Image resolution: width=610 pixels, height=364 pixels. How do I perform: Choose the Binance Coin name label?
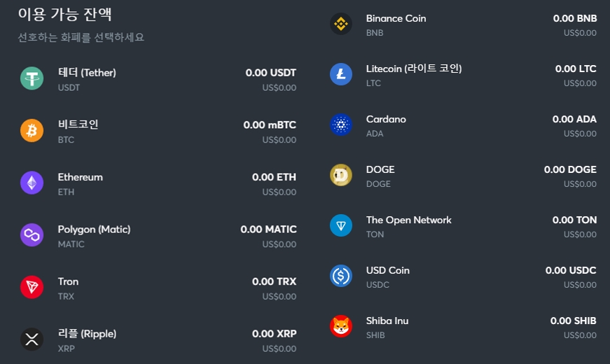point(396,18)
